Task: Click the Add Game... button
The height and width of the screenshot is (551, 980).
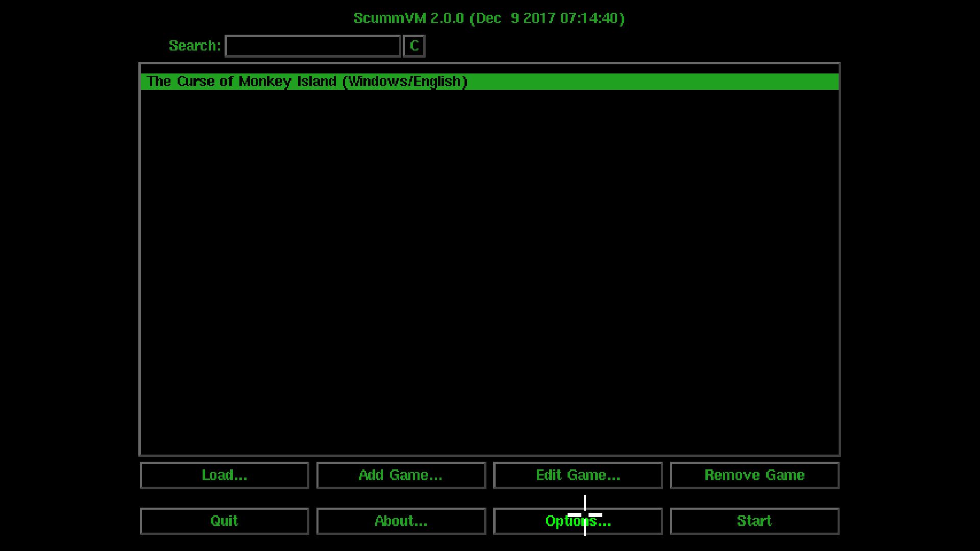Action: [401, 475]
